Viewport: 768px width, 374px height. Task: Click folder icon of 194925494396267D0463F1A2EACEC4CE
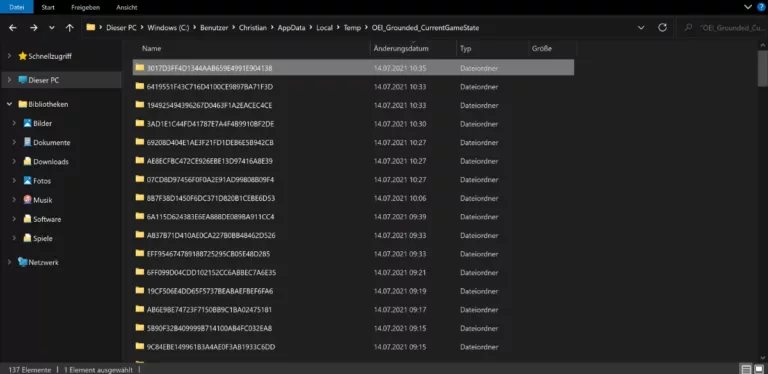tap(140, 105)
